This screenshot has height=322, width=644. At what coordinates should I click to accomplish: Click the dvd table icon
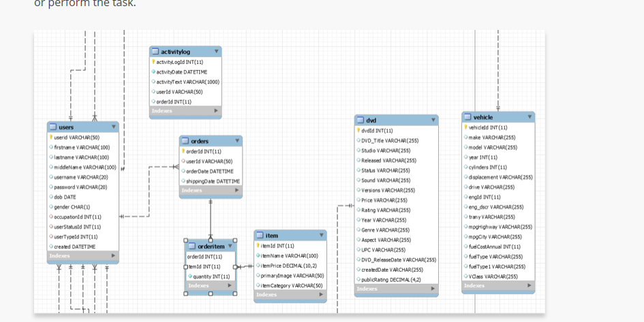[361, 120]
